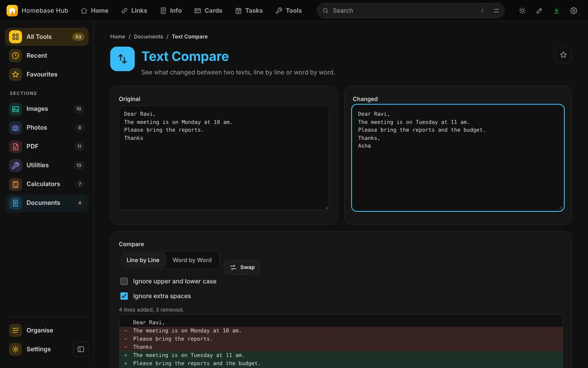Viewport: 588px width, 368px height.
Task: Add Text Compare to favourites via star
Action: [x=563, y=55]
